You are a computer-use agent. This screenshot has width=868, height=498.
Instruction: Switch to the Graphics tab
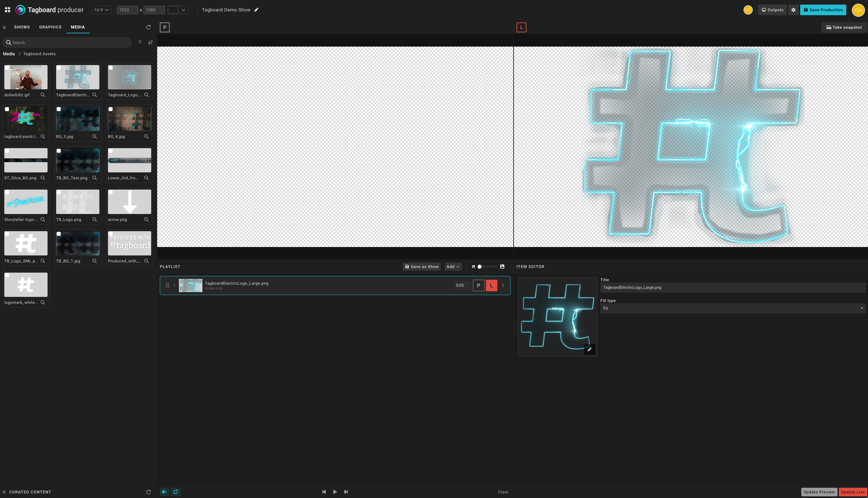pyautogui.click(x=50, y=27)
